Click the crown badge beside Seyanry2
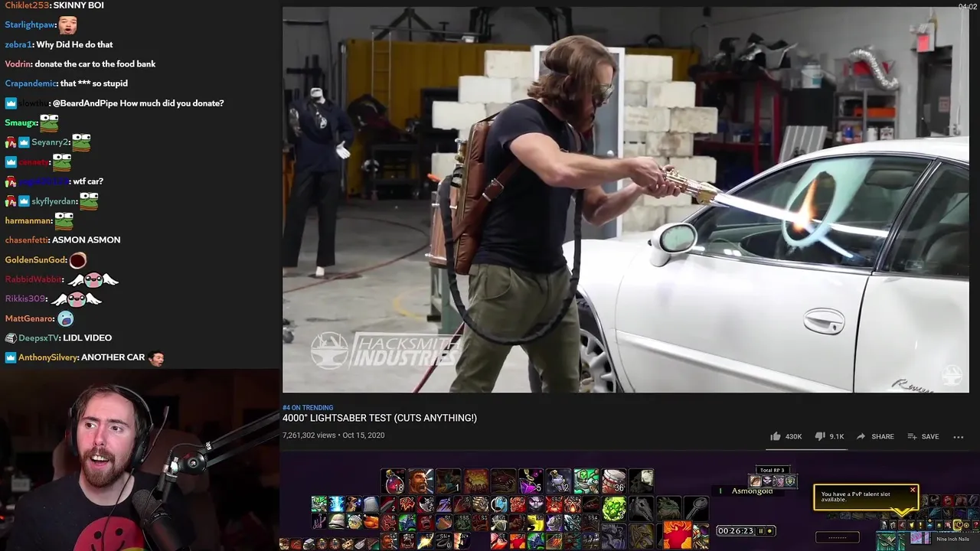 (24, 142)
